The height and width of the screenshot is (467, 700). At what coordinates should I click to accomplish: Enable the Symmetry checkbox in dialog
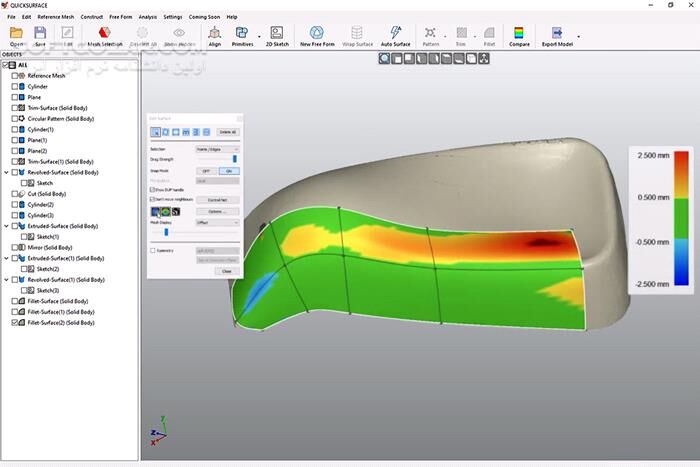(153, 251)
